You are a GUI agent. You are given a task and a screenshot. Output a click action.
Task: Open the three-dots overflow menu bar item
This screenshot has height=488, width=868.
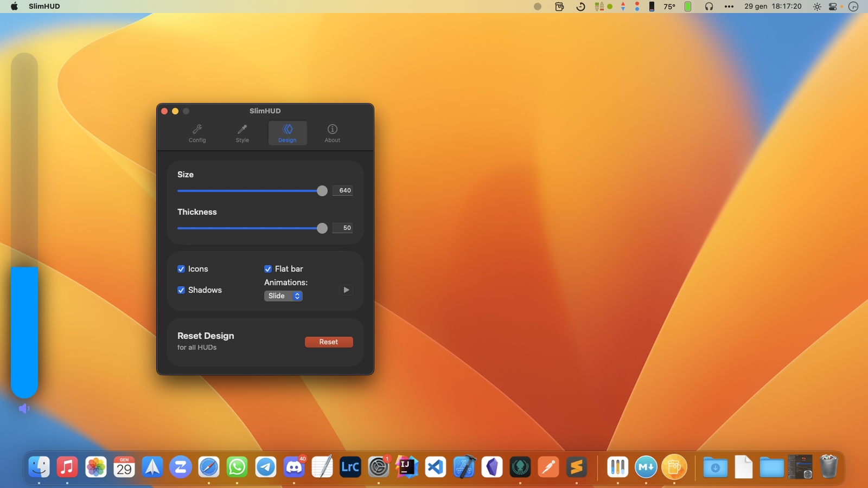(729, 7)
